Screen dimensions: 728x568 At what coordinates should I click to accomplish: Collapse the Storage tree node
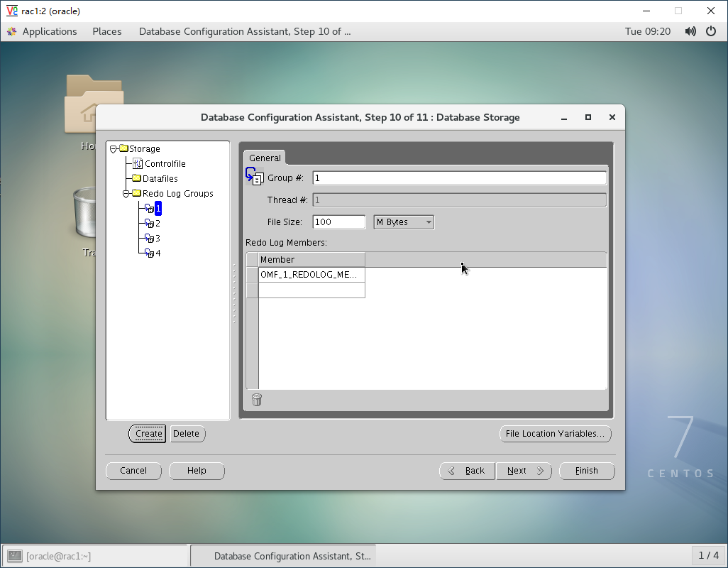(114, 149)
